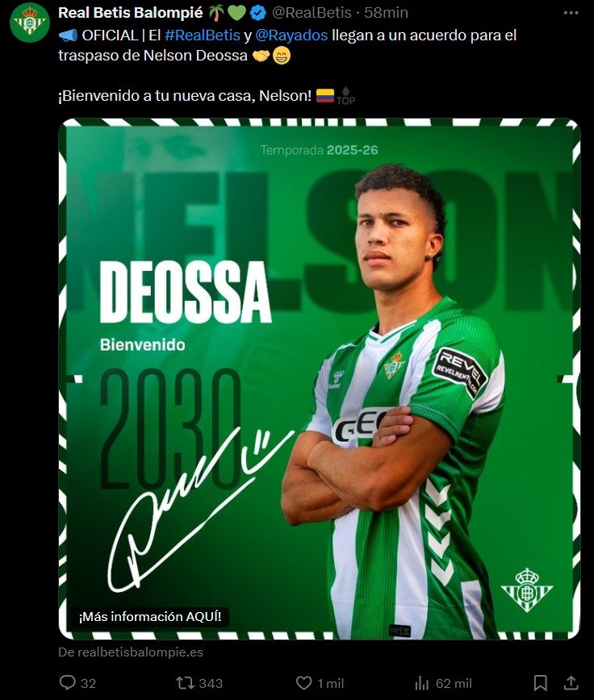
Task: Bookmark this tweet
Action: (541, 682)
